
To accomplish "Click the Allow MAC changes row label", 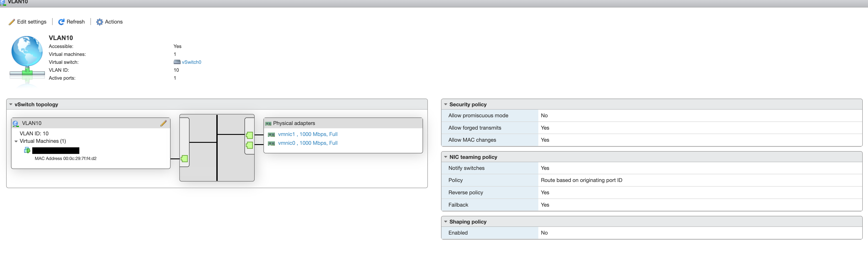I will (472, 140).
